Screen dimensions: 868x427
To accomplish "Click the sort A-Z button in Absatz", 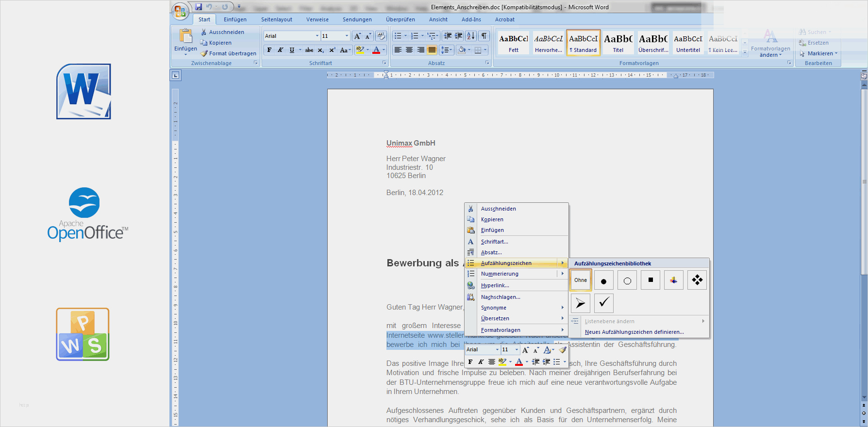I will tap(470, 36).
